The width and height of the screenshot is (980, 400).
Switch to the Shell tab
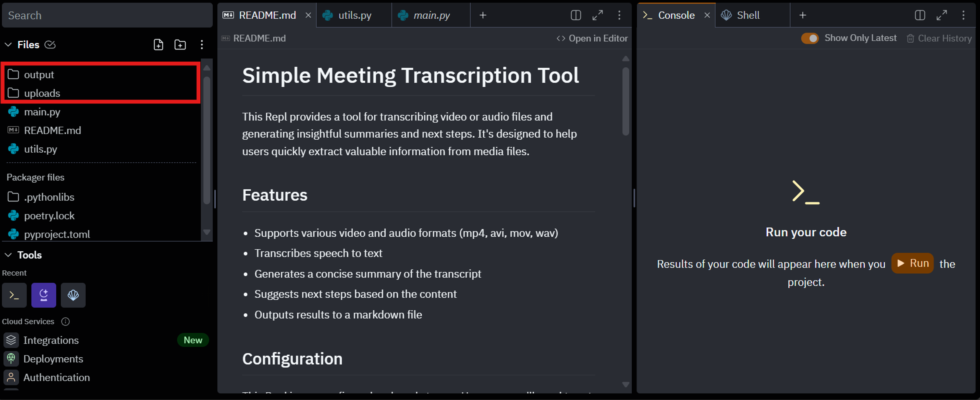(748, 15)
